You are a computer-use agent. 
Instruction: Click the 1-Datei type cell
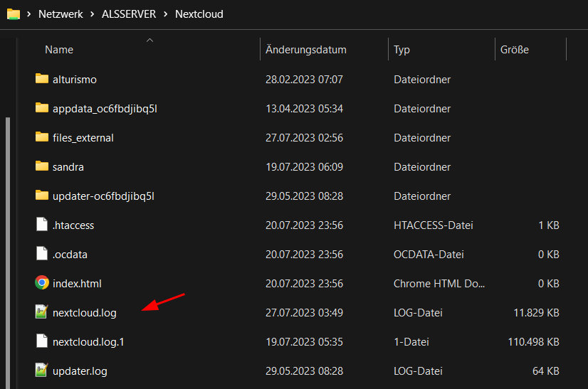pyautogui.click(x=411, y=342)
